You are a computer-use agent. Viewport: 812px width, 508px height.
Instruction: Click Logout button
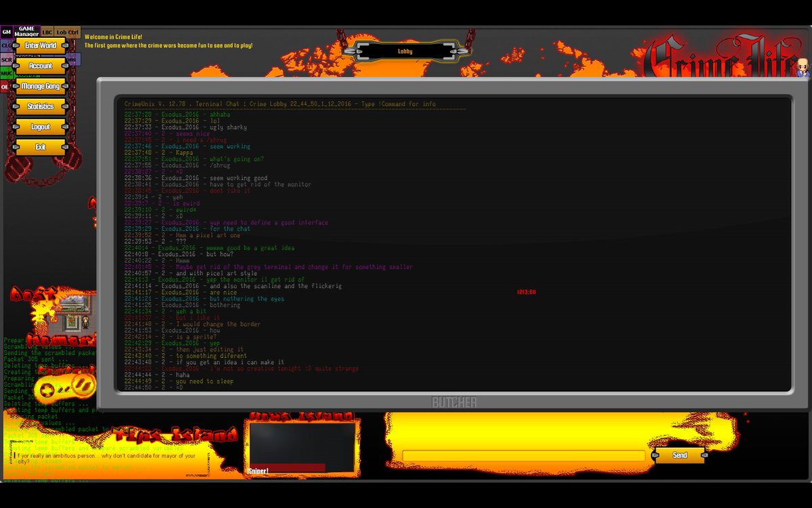coord(41,127)
